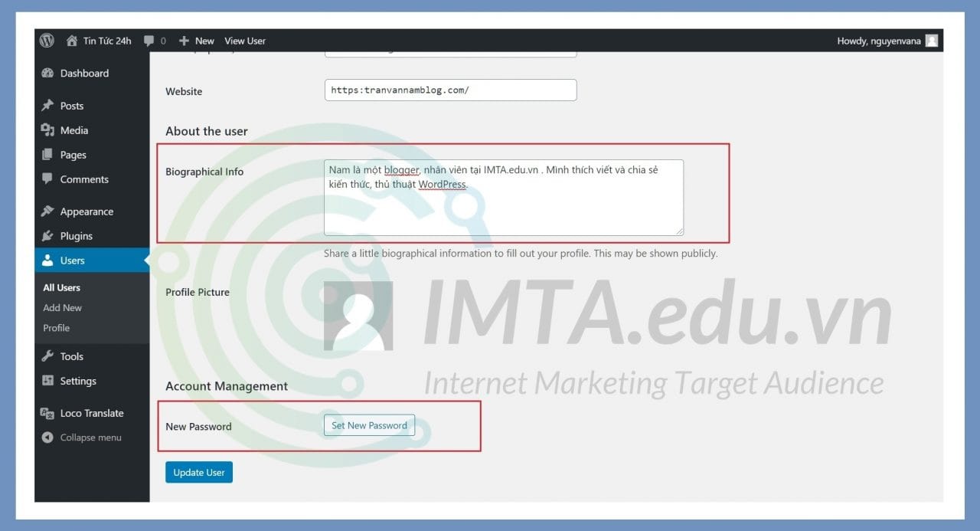The width and height of the screenshot is (980, 531).
Task: Click the Pages icon in sidebar
Action: (49, 155)
